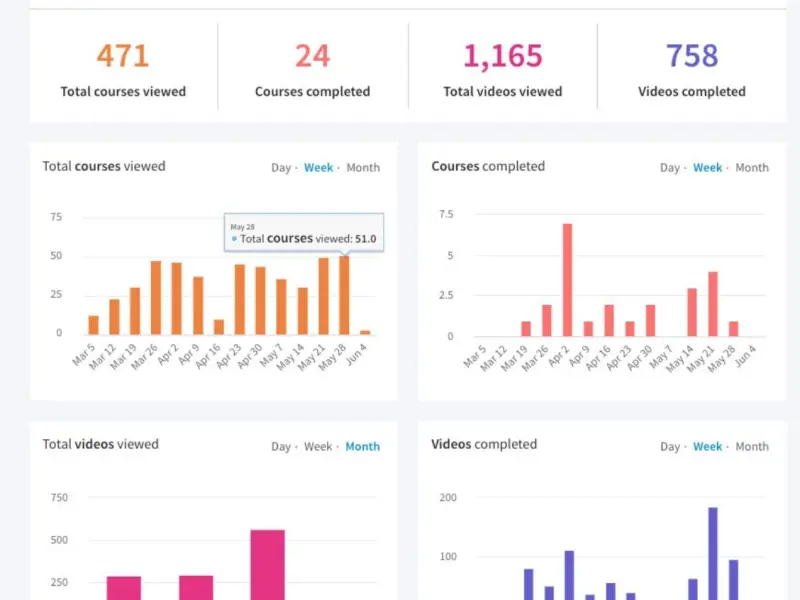Click the 1,165 Total videos viewed stat
Image resolution: width=800 pixels, height=600 pixels.
tap(503, 57)
